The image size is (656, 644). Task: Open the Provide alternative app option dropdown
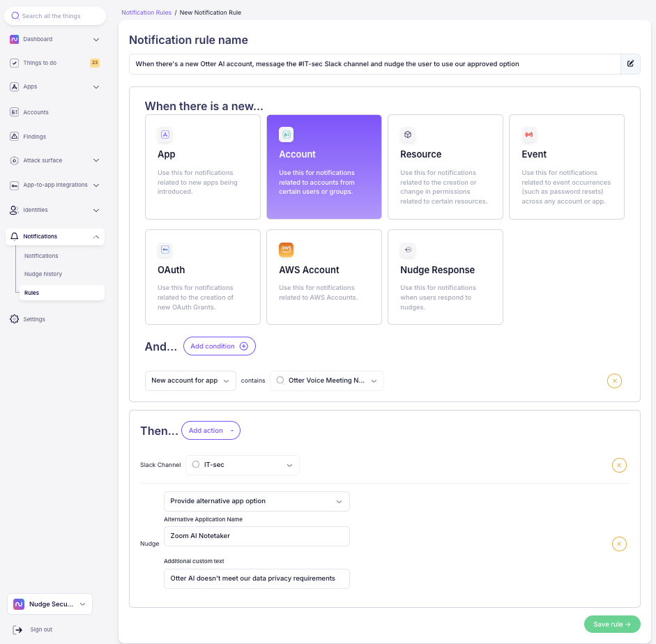(257, 501)
